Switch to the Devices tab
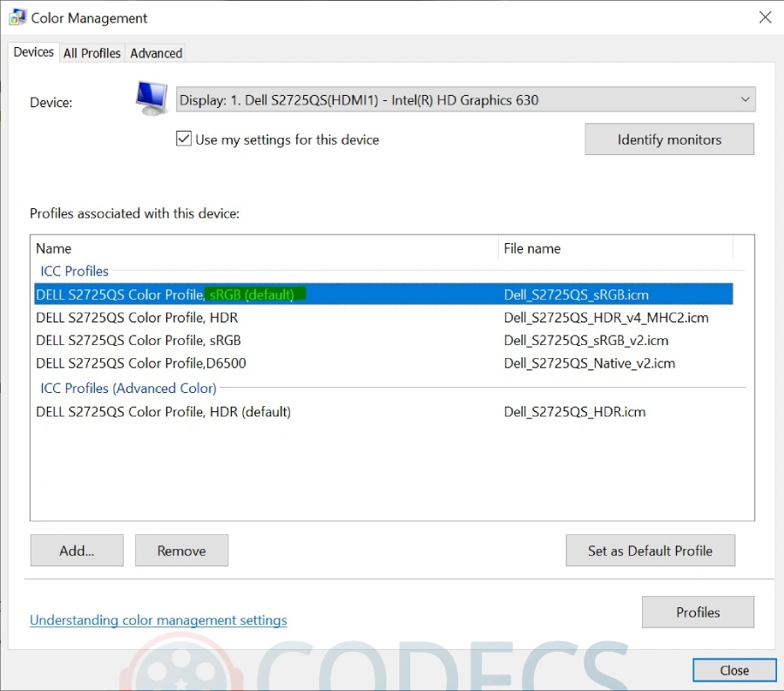The width and height of the screenshot is (784, 691). (x=33, y=52)
